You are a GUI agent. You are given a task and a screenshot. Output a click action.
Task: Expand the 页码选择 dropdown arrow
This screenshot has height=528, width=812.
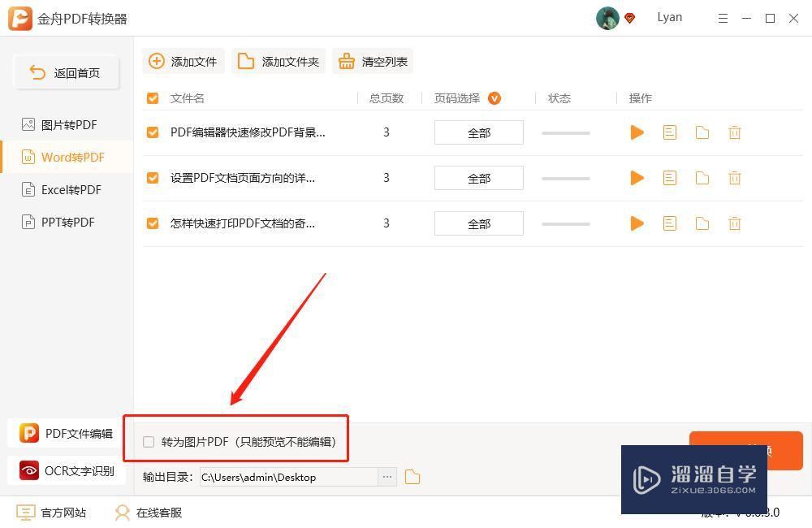[x=495, y=98]
